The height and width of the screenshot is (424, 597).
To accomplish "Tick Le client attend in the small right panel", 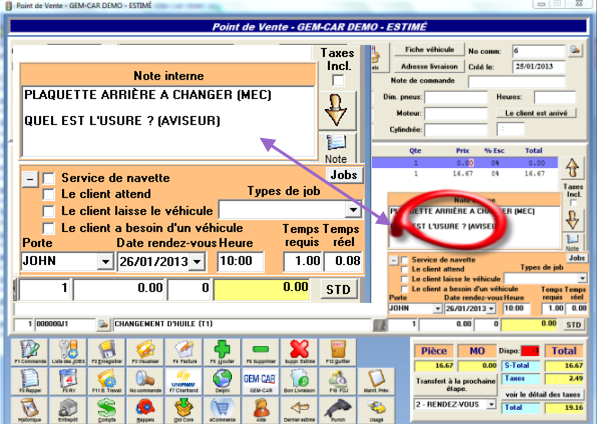I will (404, 269).
